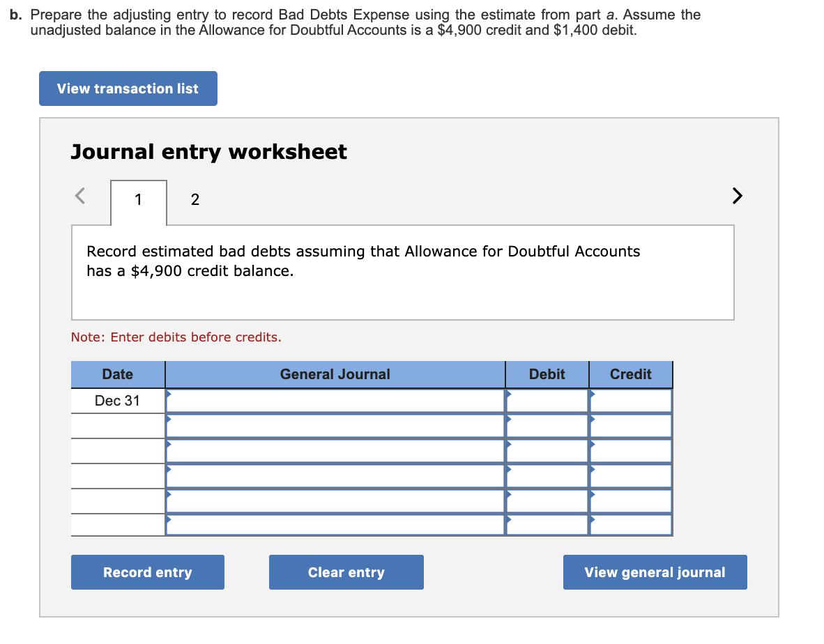Image resolution: width=824 pixels, height=644 pixels.
Task: Click the fifth row Debit field
Action: click(547, 502)
